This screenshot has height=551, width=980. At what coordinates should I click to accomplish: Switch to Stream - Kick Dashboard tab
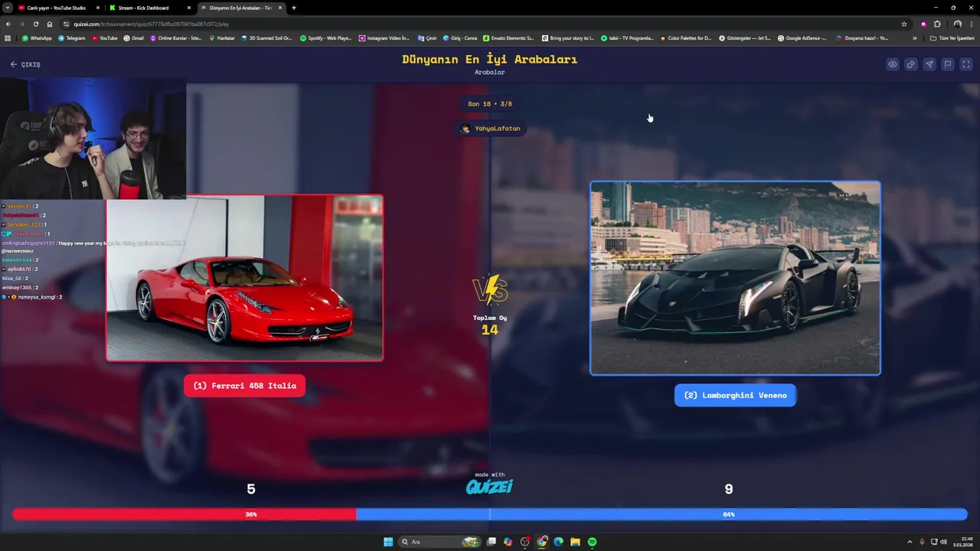click(145, 8)
